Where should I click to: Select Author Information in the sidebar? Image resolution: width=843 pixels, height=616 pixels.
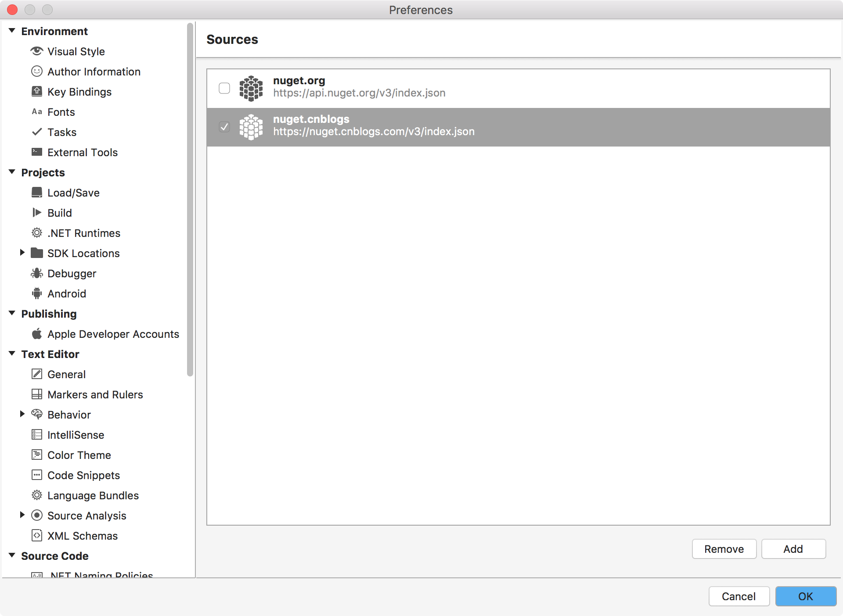pyautogui.click(x=94, y=72)
